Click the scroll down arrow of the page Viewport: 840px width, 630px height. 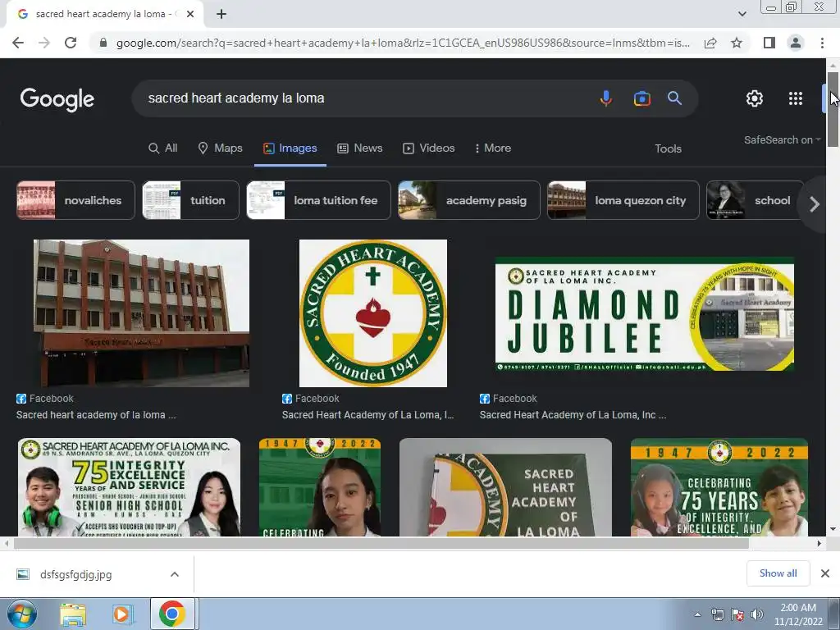point(833,529)
